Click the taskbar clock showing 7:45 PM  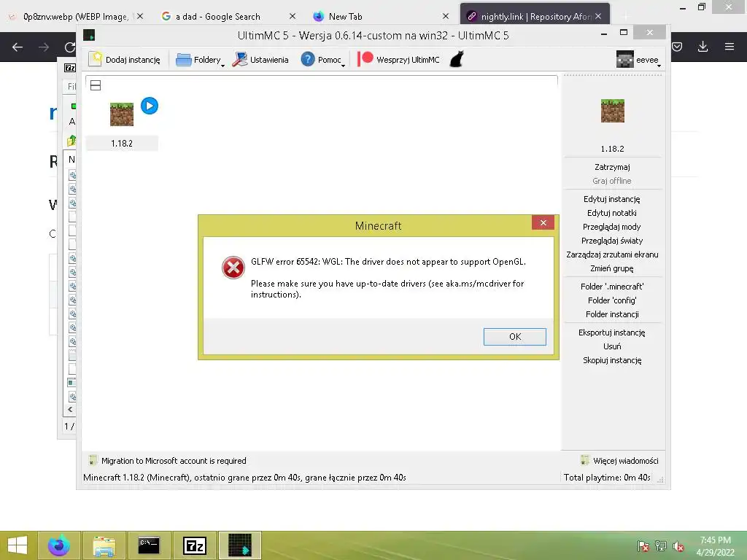(x=716, y=546)
